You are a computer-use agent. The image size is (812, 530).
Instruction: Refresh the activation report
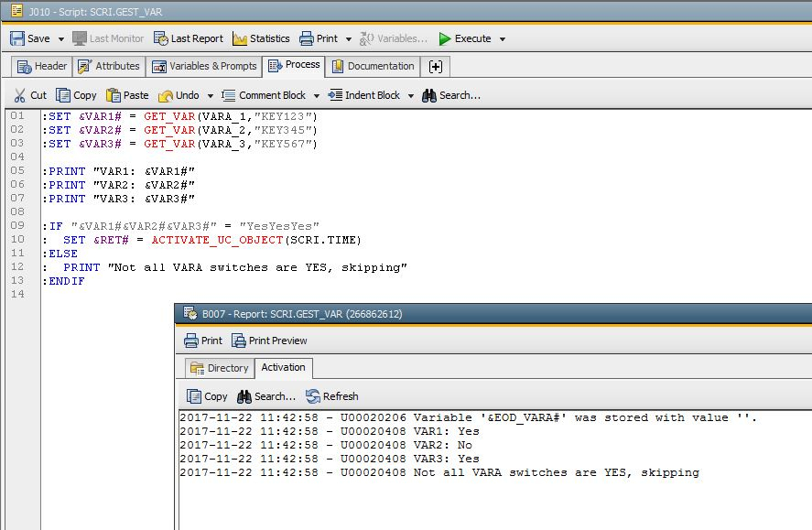[x=332, y=395]
